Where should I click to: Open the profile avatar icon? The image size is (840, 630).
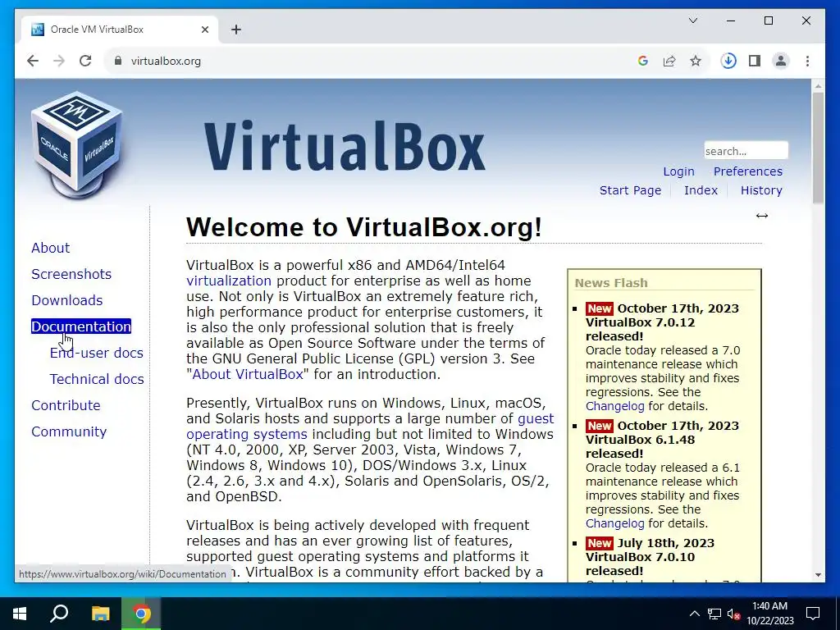click(781, 61)
